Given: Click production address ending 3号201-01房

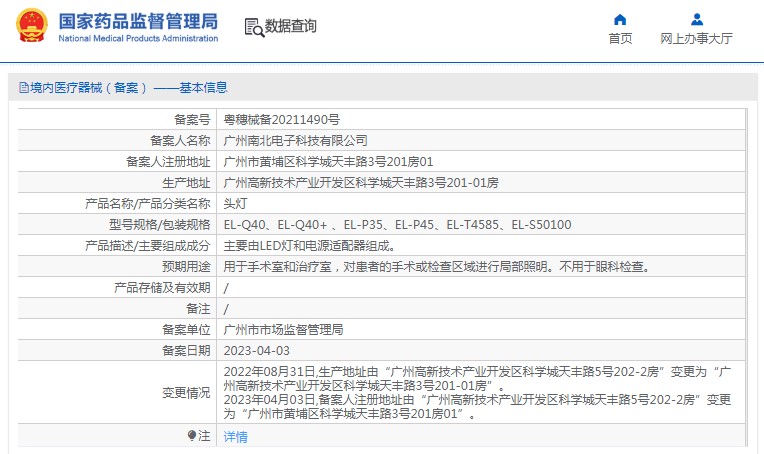Looking at the screenshot, I should (x=361, y=183).
